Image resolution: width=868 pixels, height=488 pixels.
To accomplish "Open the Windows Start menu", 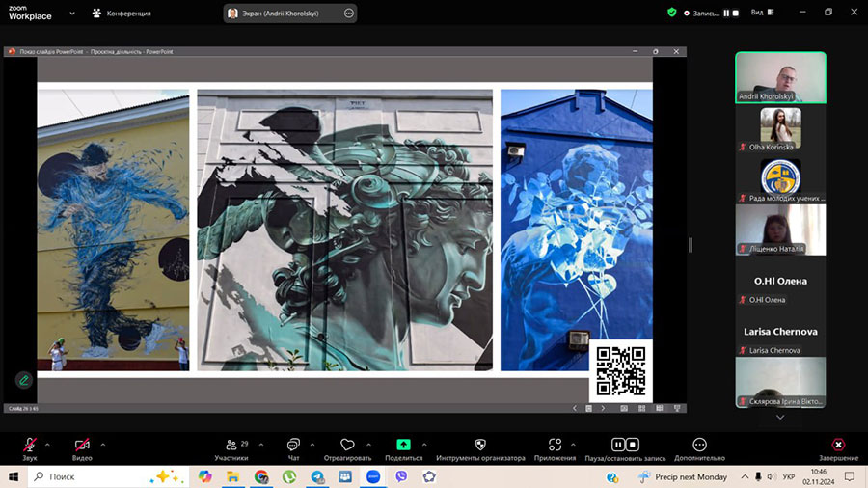I will [x=14, y=476].
